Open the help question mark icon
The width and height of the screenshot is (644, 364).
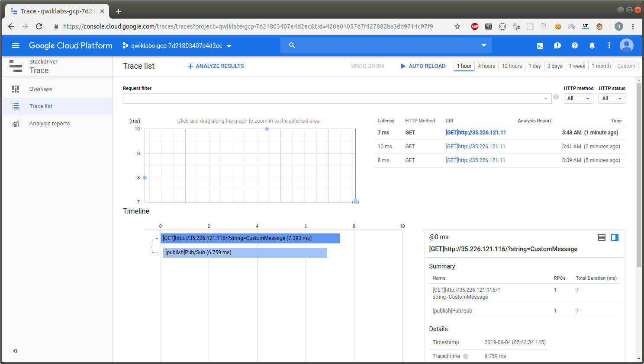click(x=575, y=45)
